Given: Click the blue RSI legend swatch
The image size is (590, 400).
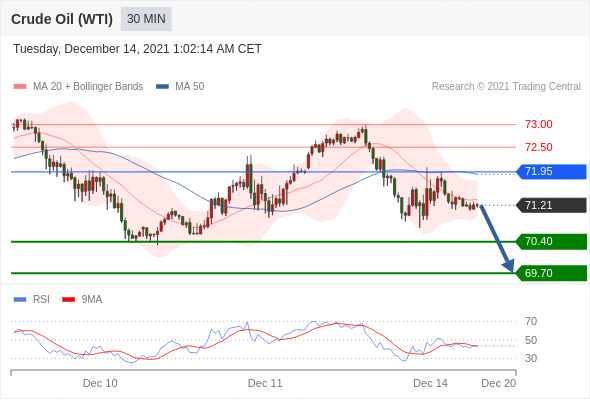Looking at the screenshot, I should [x=20, y=300].
